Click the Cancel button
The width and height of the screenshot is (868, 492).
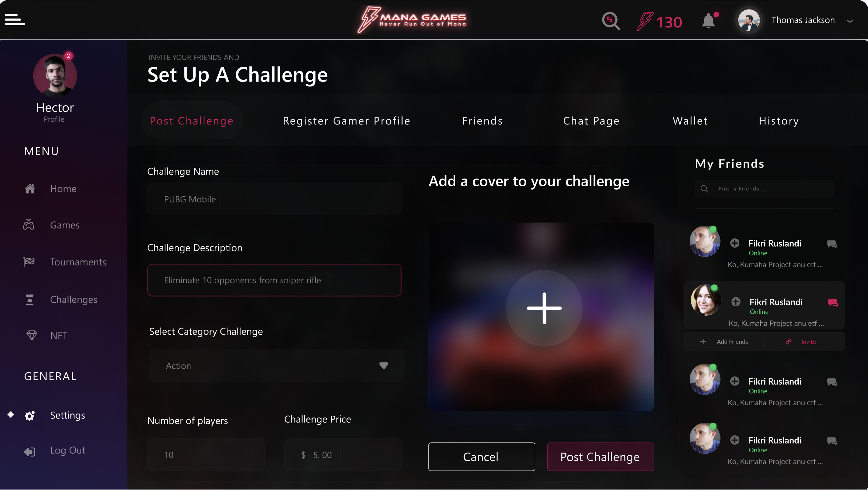(x=481, y=457)
